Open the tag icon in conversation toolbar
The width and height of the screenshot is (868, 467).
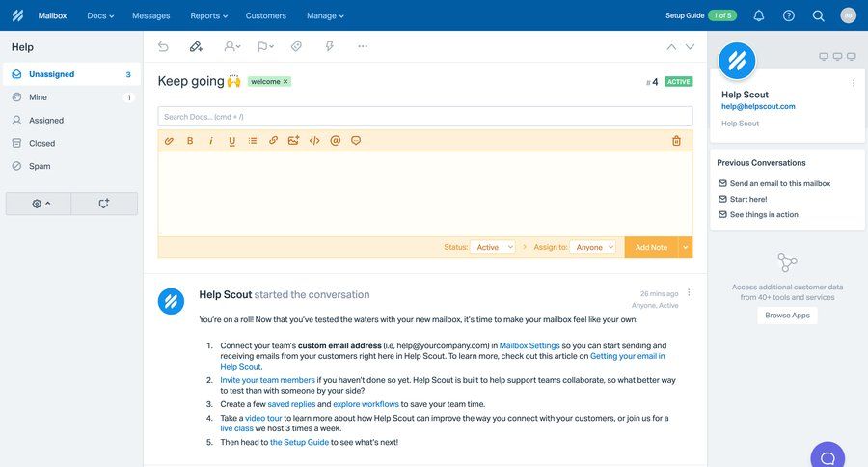pos(297,46)
